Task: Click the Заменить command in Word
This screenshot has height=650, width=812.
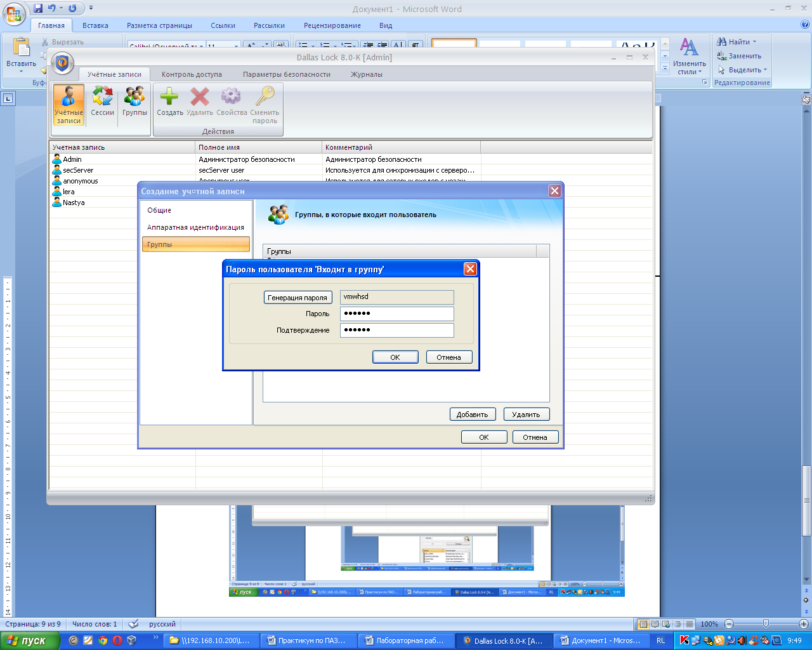Action: coord(739,56)
